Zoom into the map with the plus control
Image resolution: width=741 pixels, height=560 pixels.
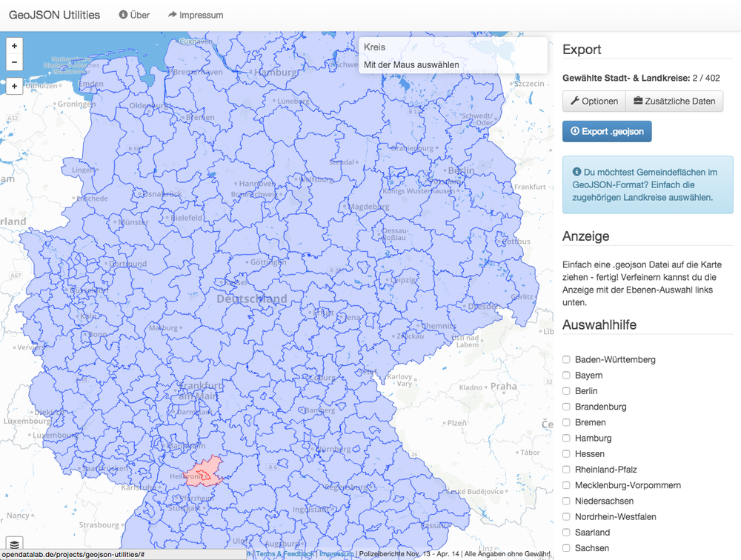tap(13, 45)
